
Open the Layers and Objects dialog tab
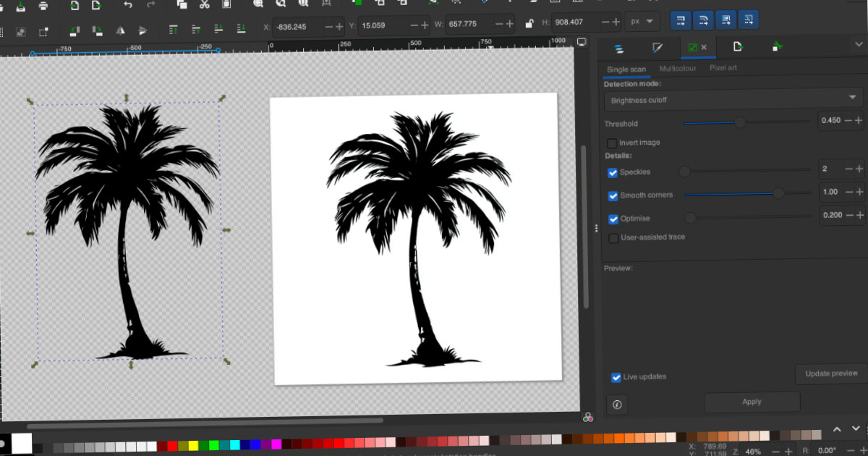point(618,48)
